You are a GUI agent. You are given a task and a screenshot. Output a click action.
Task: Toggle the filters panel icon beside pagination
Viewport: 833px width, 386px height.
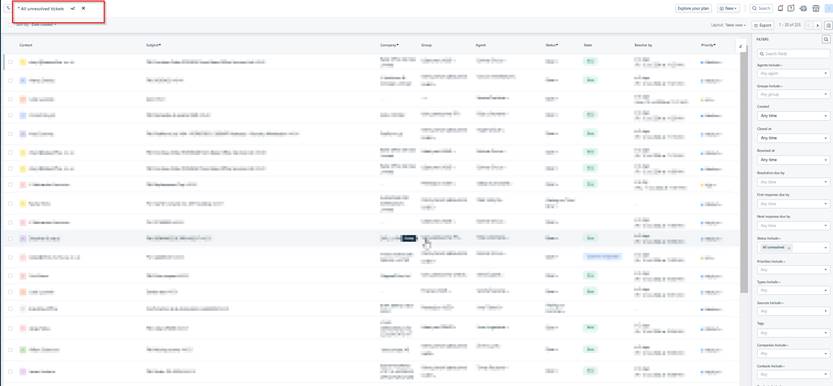828,25
